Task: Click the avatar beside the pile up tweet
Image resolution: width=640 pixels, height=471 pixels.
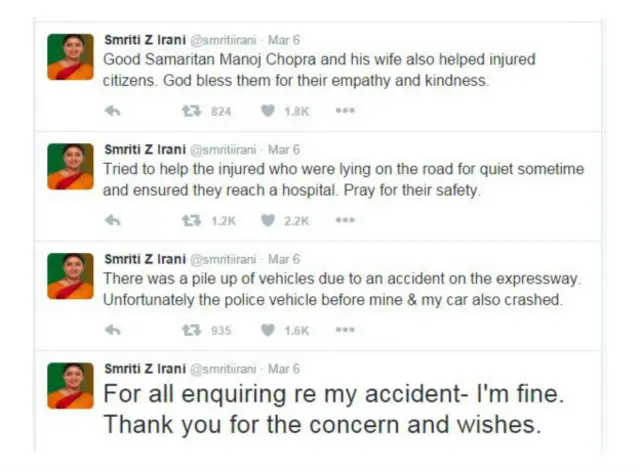Action: [x=70, y=276]
